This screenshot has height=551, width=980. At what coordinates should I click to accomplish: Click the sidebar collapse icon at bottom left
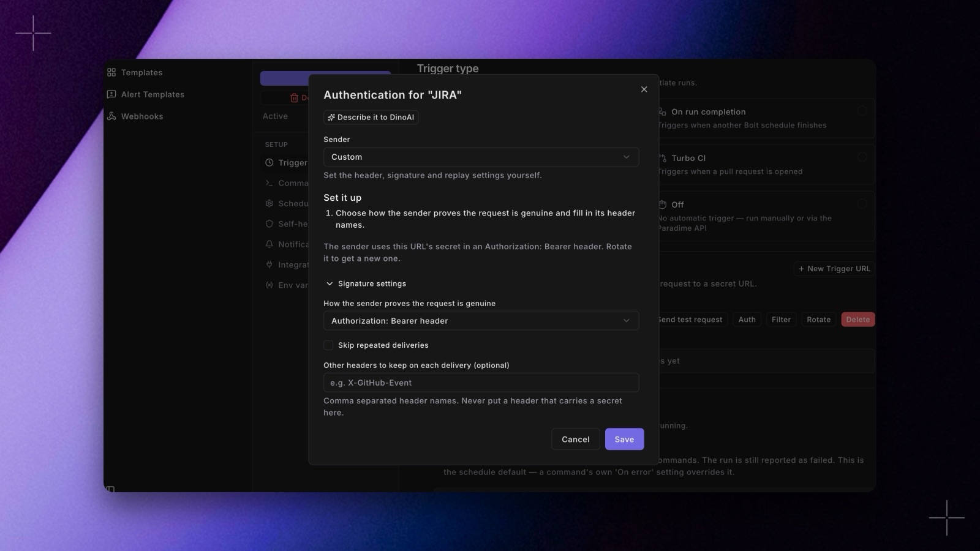click(x=110, y=489)
